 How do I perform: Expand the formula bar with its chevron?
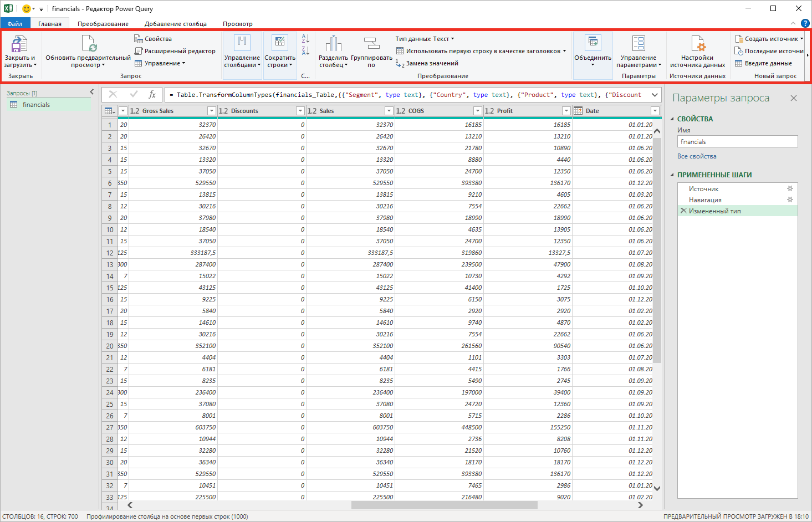pos(655,95)
